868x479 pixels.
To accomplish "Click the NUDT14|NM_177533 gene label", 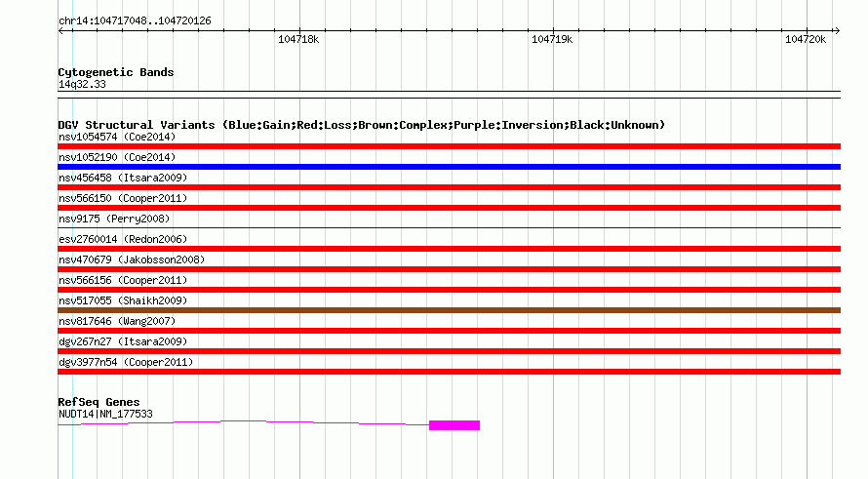I will [105, 415].
